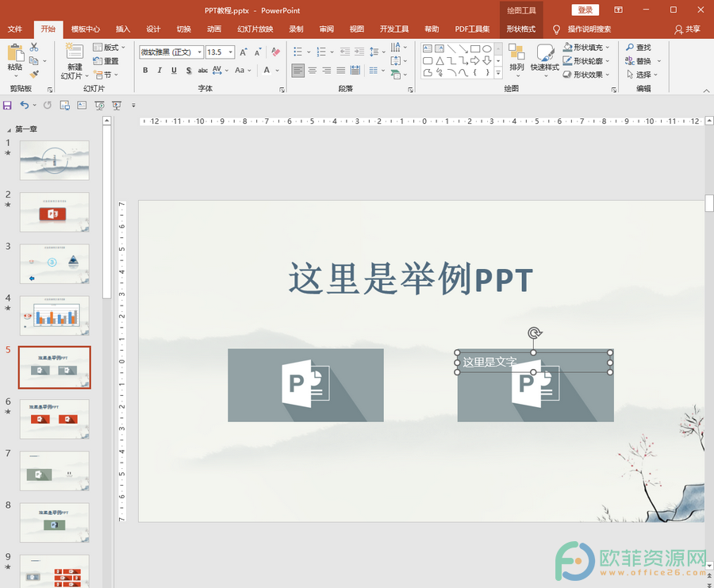Click the Login (登录) button
Screen dimensions: 714x588
click(x=585, y=10)
